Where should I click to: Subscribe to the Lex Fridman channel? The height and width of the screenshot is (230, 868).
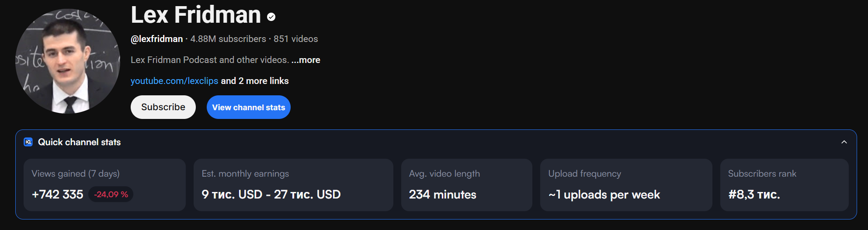(163, 107)
